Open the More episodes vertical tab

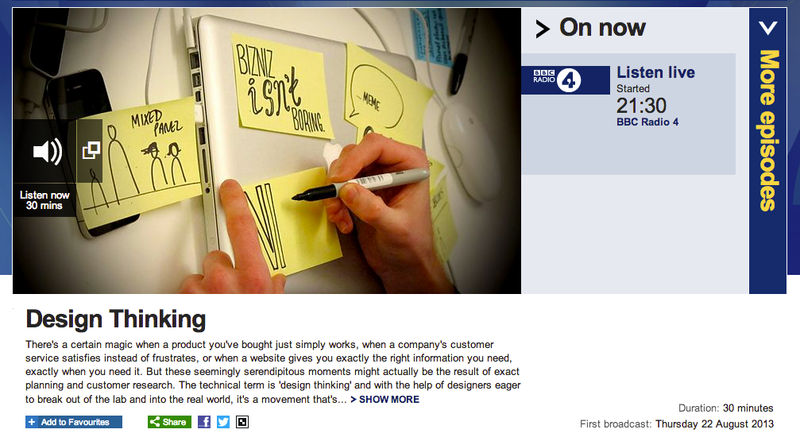click(768, 151)
